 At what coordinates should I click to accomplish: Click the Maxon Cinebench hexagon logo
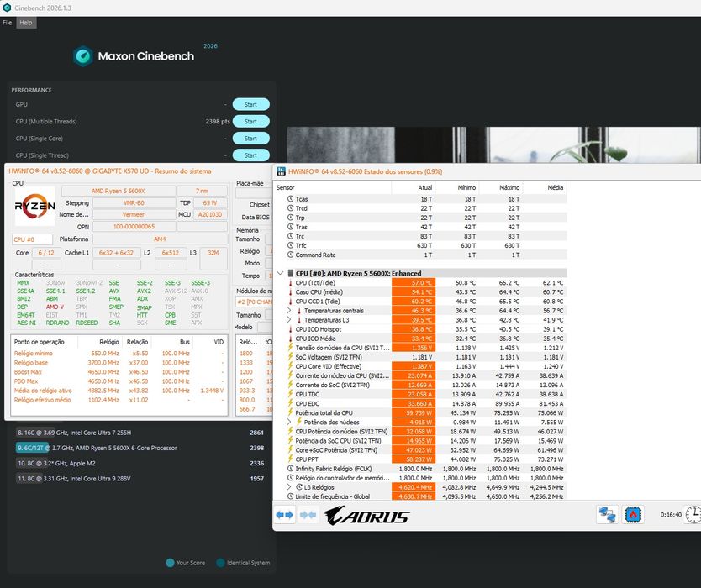pos(82,56)
